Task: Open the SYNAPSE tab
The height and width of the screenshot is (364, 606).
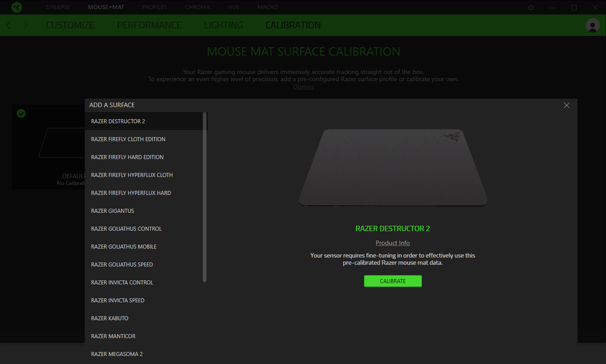Action: 58,7
